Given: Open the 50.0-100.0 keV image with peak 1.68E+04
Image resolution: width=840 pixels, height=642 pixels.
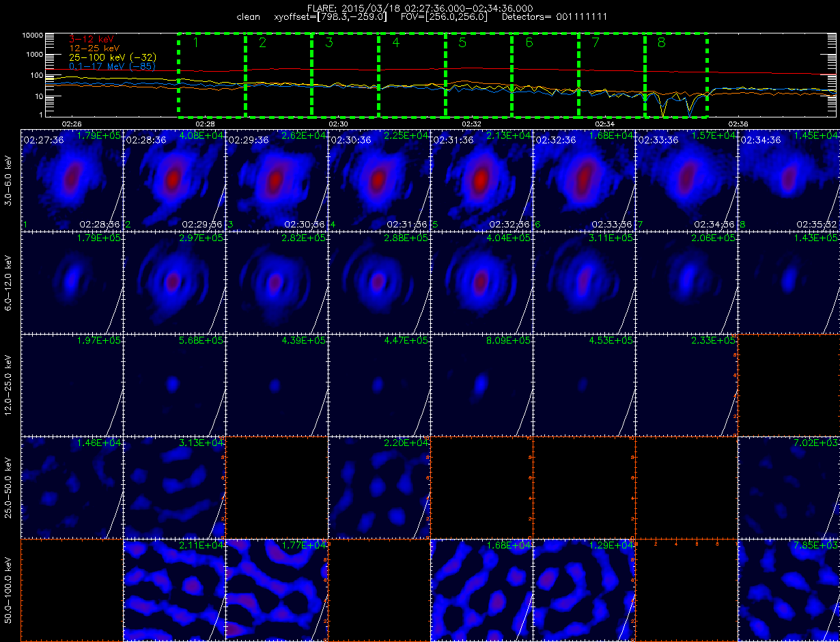Looking at the screenshot, I should click(481, 589).
